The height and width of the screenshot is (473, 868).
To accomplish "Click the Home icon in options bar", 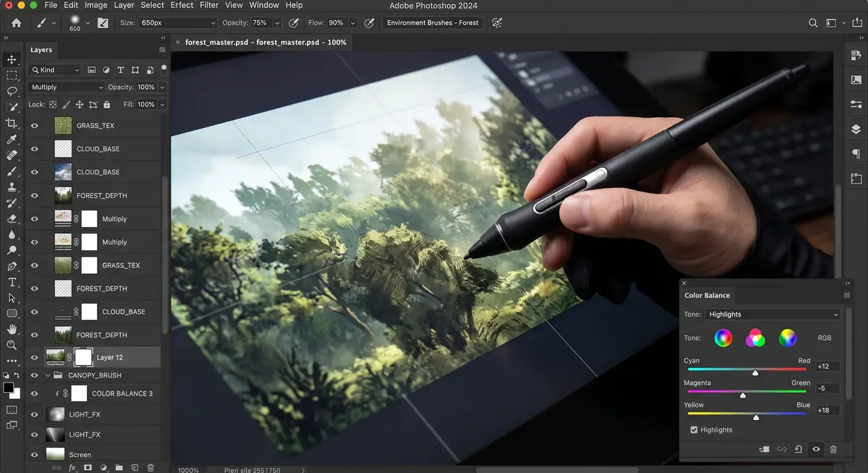I will coord(16,22).
